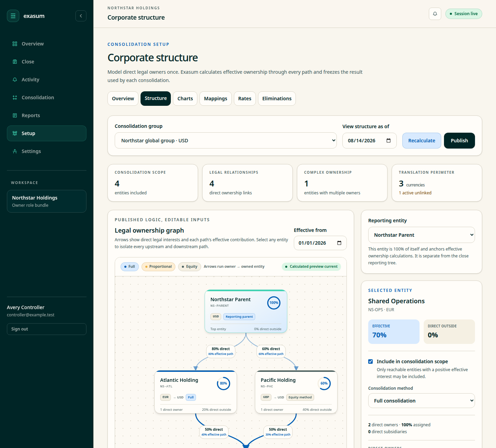Click the exasum logo menu icon

tap(13, 16)
